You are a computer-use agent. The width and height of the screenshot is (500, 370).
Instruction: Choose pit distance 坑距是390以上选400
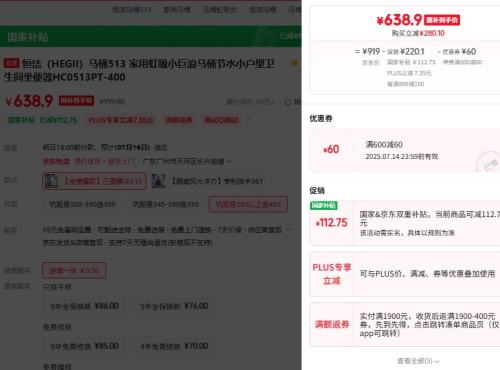[x=248, y=204]
